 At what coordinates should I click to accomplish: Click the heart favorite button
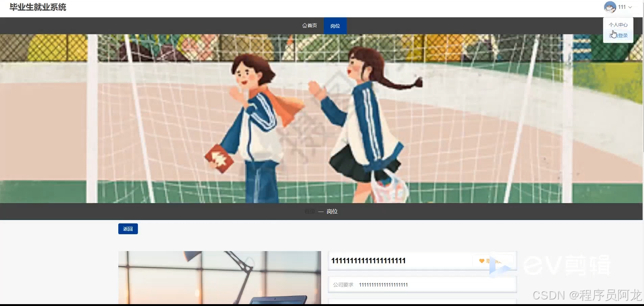point(492,261)
